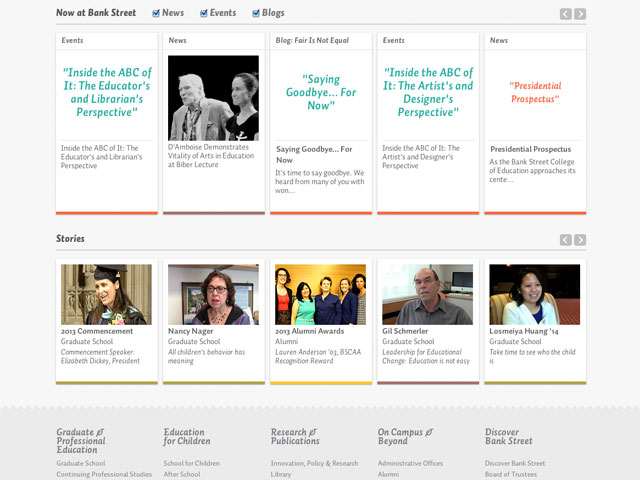640x480 pixels.
Task: Click the 2013 Commencement story title
Action: (x=97, y=331)
